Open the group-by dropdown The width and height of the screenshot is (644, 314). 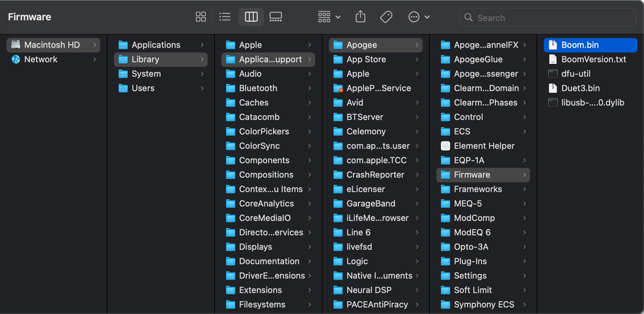(329, 17)
